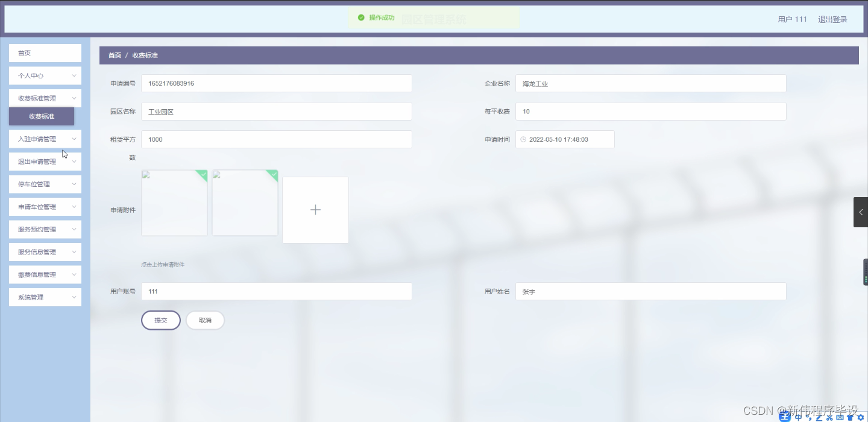The width and height of the screenshot is (868, 422).
Task: Click the first uploaded attachment thumbnail
Action: (174, 203)
